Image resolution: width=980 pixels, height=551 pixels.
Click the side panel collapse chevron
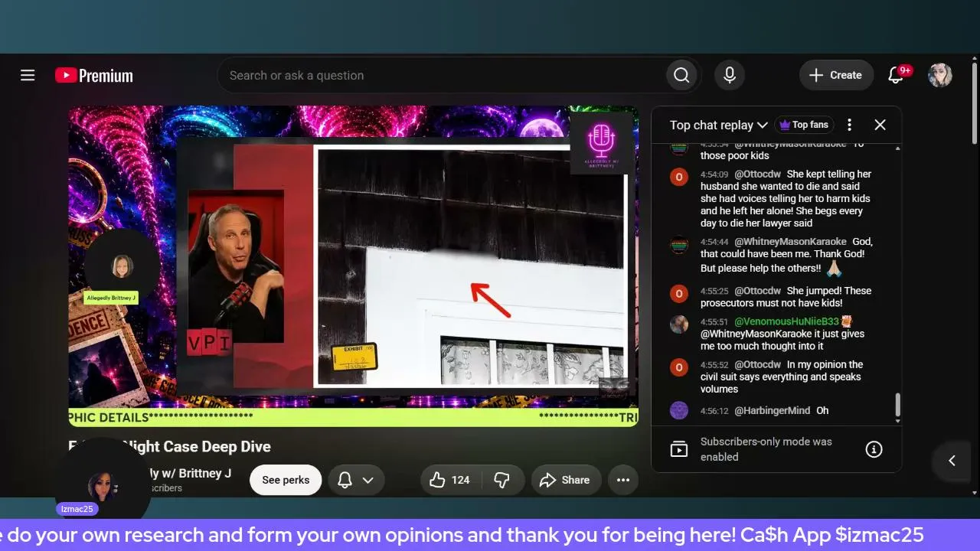[x=952, y=460]
